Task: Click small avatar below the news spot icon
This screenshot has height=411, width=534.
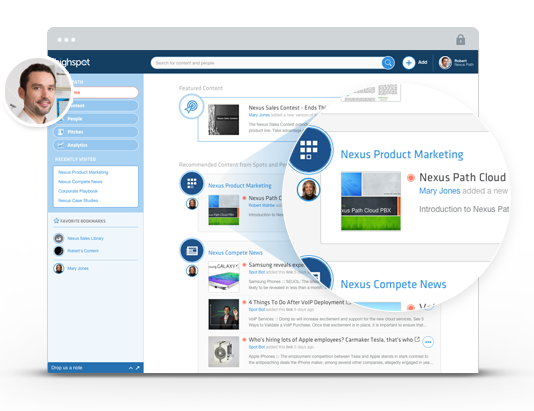Action: coord(192,271)
